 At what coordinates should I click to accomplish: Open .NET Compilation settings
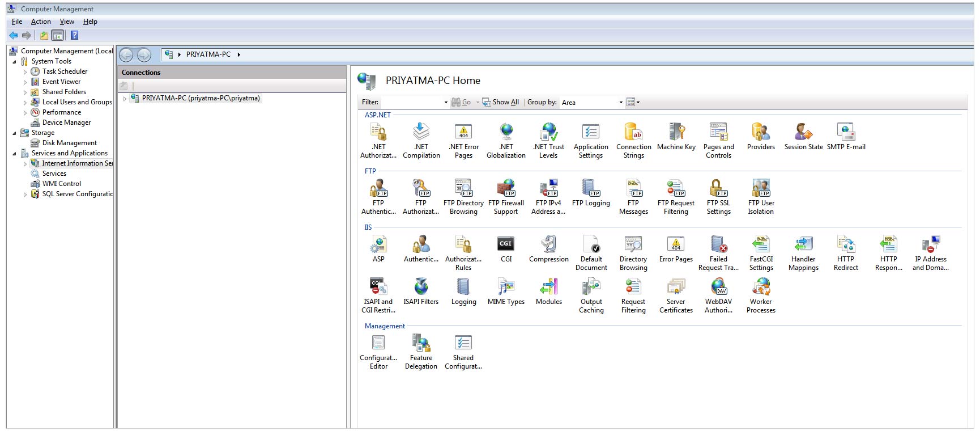(x=421, y=140)
